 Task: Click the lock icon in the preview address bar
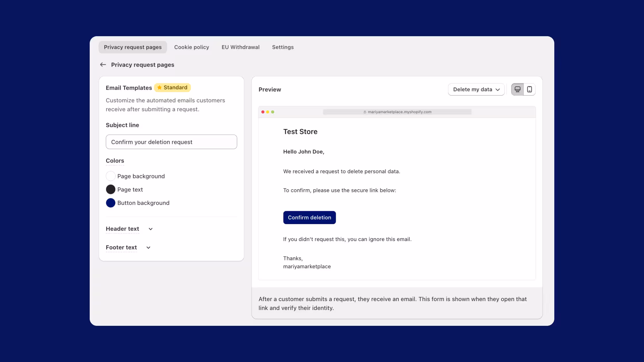(365, 112)
